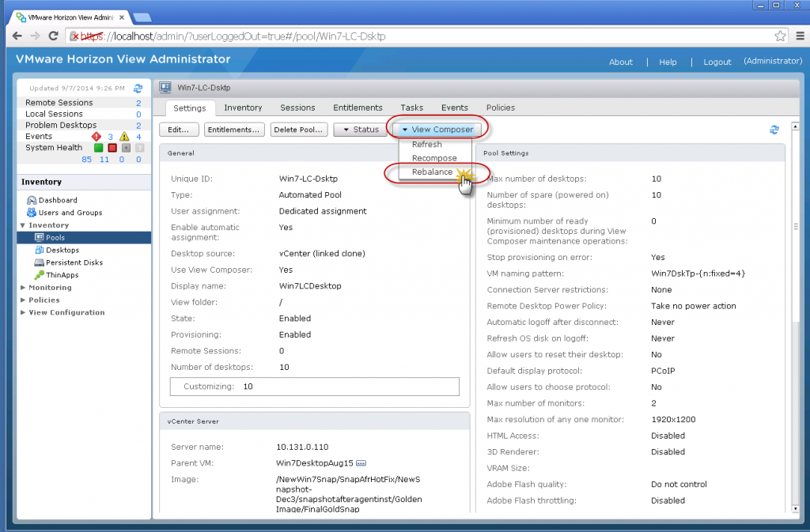This screenshot has width=810, height=532.
Task: Switch to the Entitlements tab
Action: point(358,108)
